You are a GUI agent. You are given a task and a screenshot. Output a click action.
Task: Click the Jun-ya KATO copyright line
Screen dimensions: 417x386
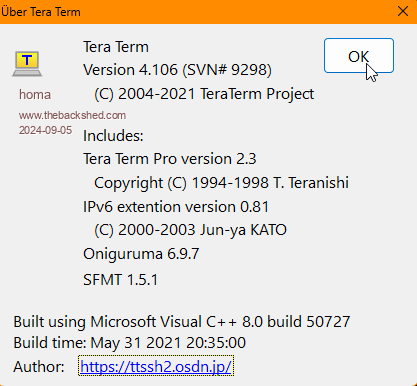pyautogui.click(x=190, y=230)
